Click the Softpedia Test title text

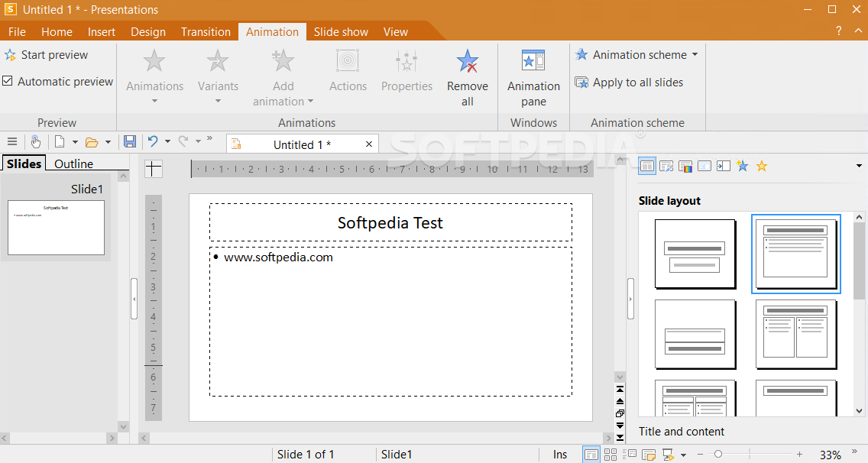(x=390, y=222)
